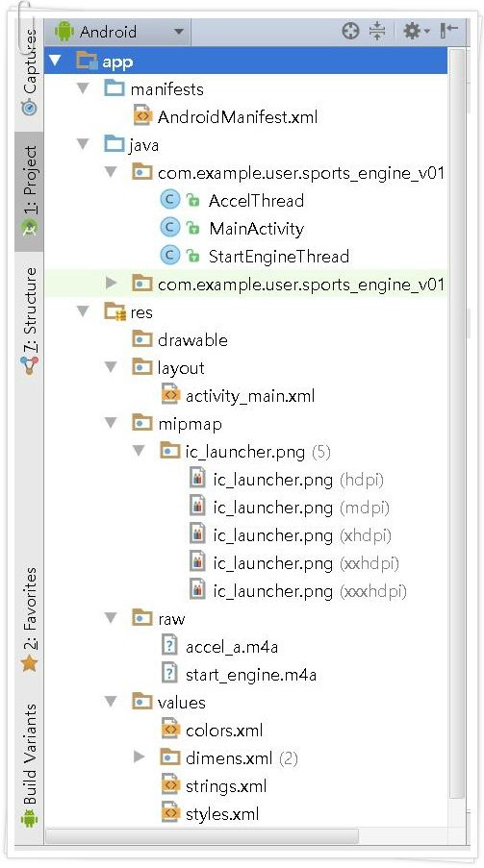Screen dimensions: 484x868
Task: Collapse the java folder arrow
Action: [84, 144]
